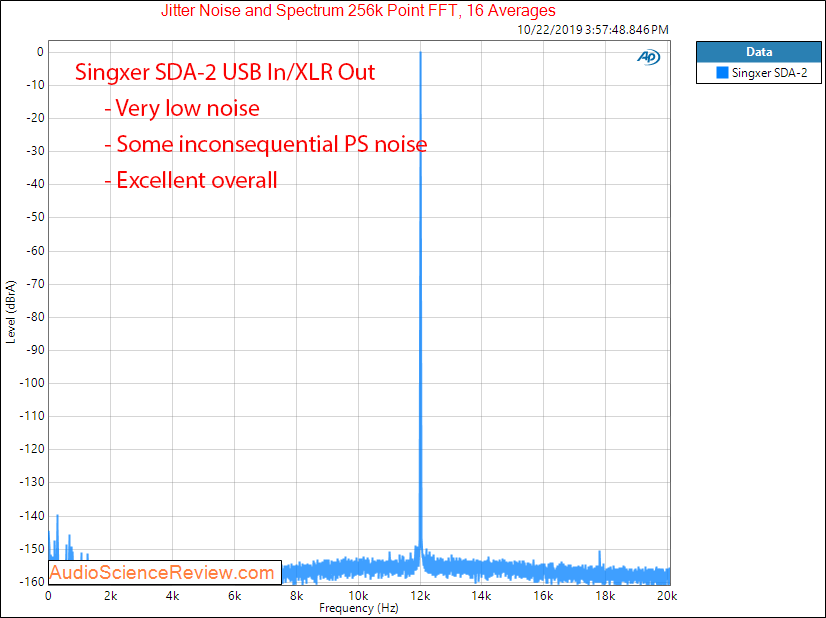Image resolution: width=826 pixels, height=618 pixels.
Task: Click the 2k frequency axis tick label
Action: 110,596
